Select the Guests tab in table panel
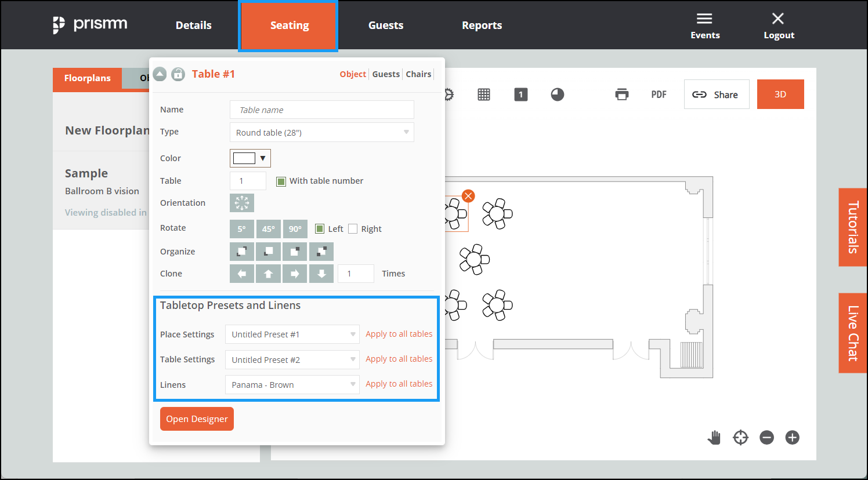Image resolution: width=868 pixels, height=480 pixels. [x=386, y=74]
